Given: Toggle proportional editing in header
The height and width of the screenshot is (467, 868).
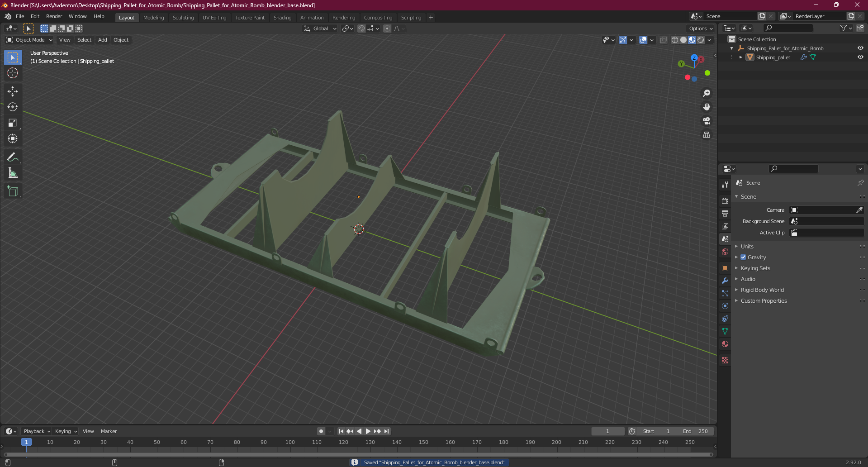Looking at the screenshot, I should coord(387,29).
